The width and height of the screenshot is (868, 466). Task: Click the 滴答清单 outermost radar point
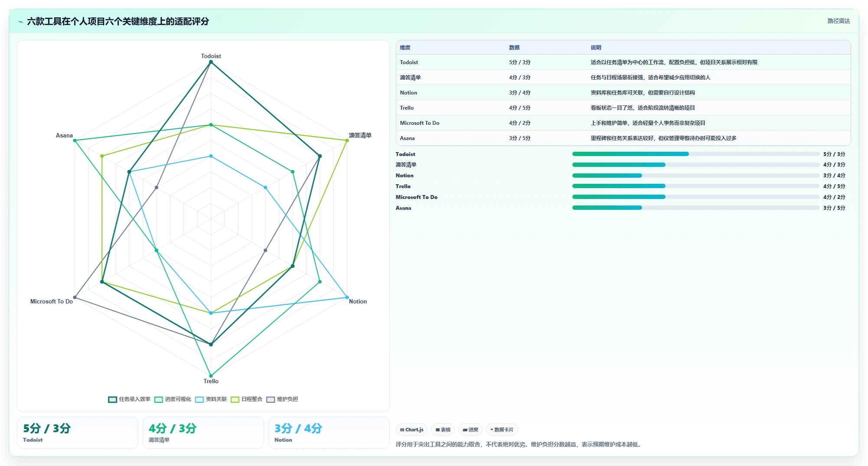pyautogui.click(x=347, y=140)
